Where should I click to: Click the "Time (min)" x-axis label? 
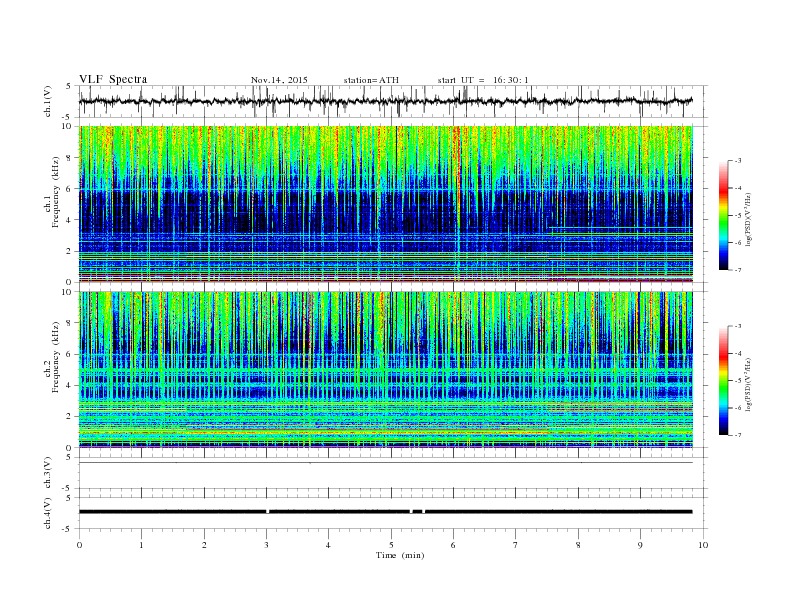(400, 555)
